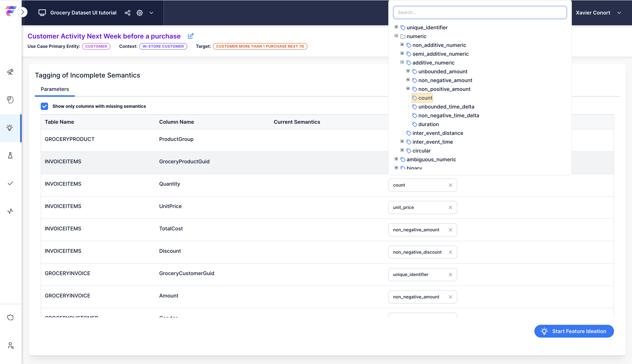632x364 pixels.
Task: Collapse the additive_numeric node
Action: [402, 62]
